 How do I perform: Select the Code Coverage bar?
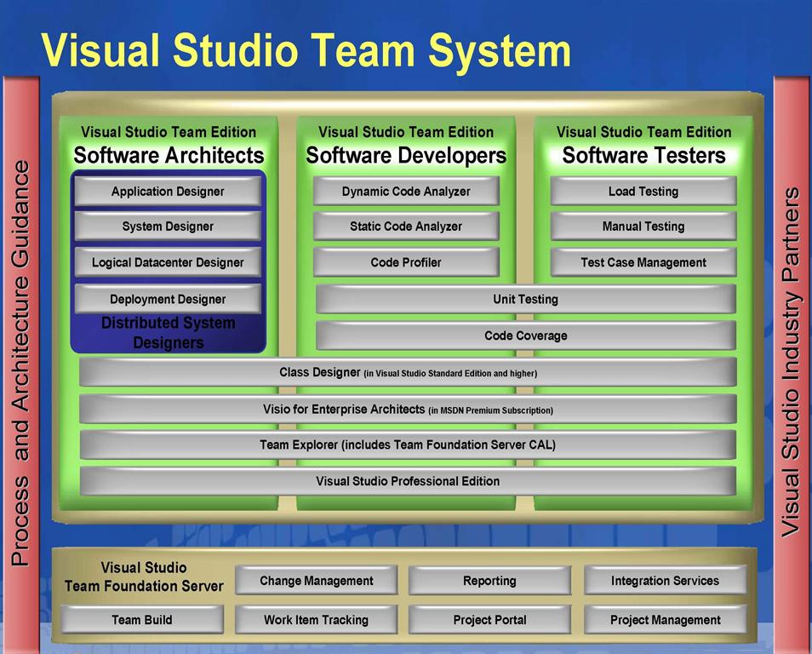tap(526, 336)
